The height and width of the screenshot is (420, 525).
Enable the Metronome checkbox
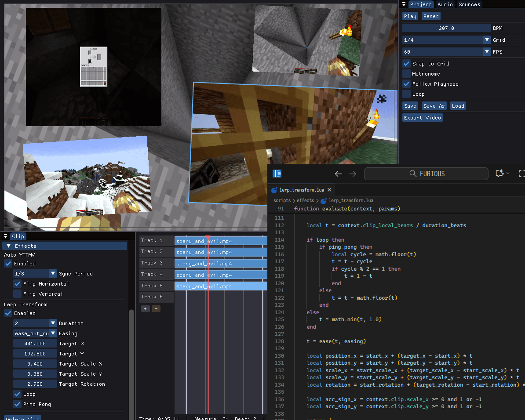pyautogui.click(x=407, y=74)
